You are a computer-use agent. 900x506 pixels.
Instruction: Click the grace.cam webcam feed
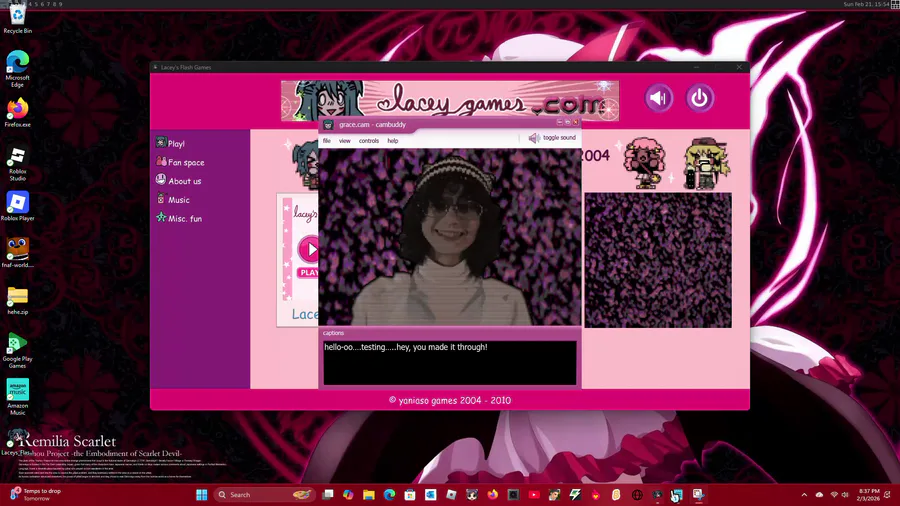449,237
